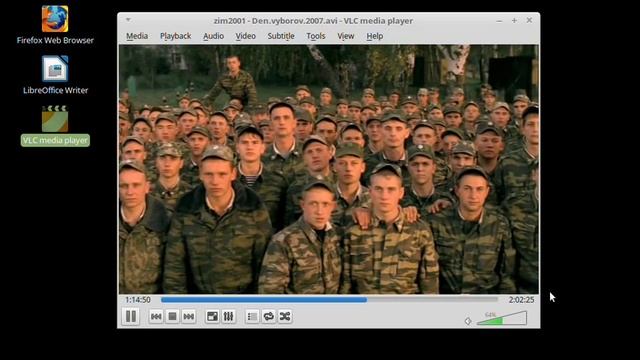
Task: Select LibreOffice Writer desktop icon
Action: [x=55, y=75]
